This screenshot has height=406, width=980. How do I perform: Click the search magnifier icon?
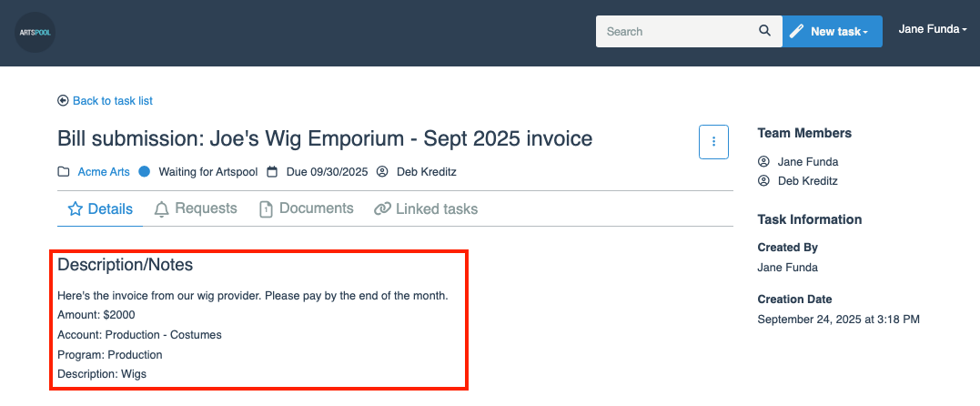click(x=764, y=31)
